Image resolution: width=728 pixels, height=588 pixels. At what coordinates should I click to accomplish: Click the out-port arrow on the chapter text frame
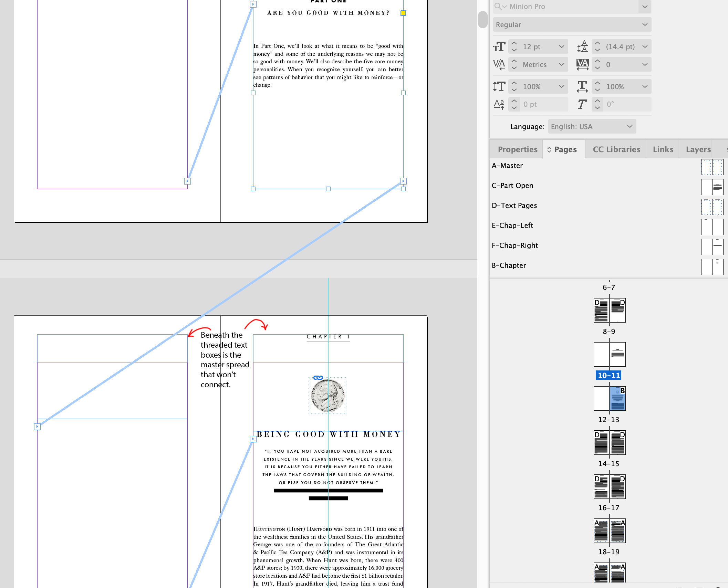(253, 439)
